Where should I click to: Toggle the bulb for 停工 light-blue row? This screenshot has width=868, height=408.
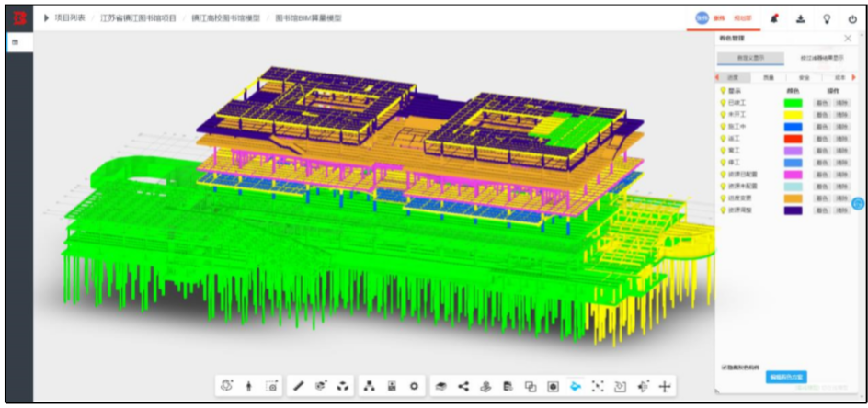[723, 163]
